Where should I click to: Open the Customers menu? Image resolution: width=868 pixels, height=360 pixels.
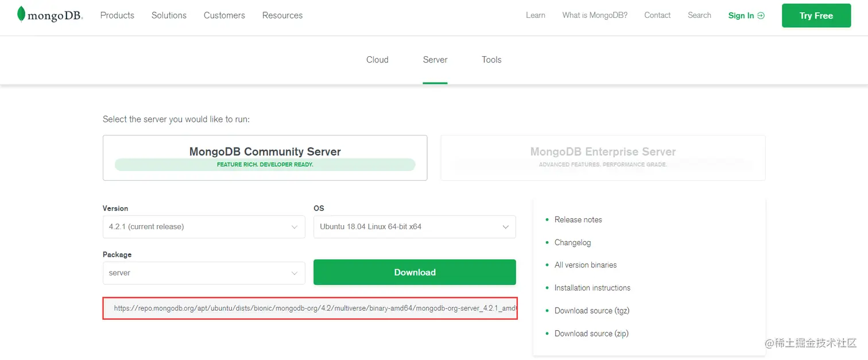[x=224, y=16]
